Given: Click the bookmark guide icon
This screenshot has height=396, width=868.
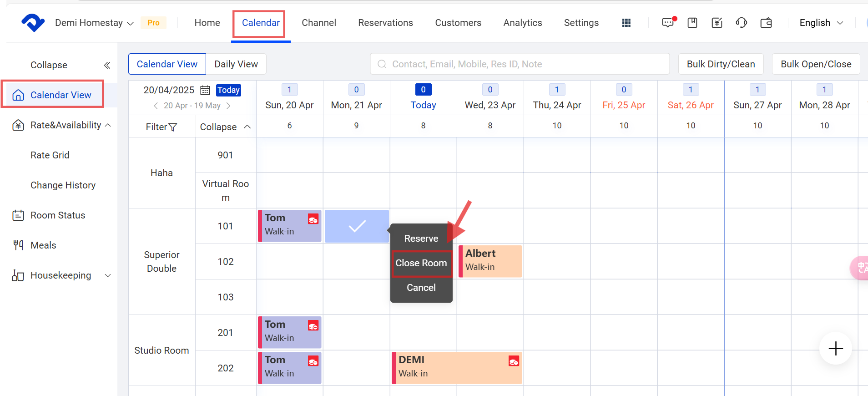Looking at the screenshot, I should coord(692,23).
